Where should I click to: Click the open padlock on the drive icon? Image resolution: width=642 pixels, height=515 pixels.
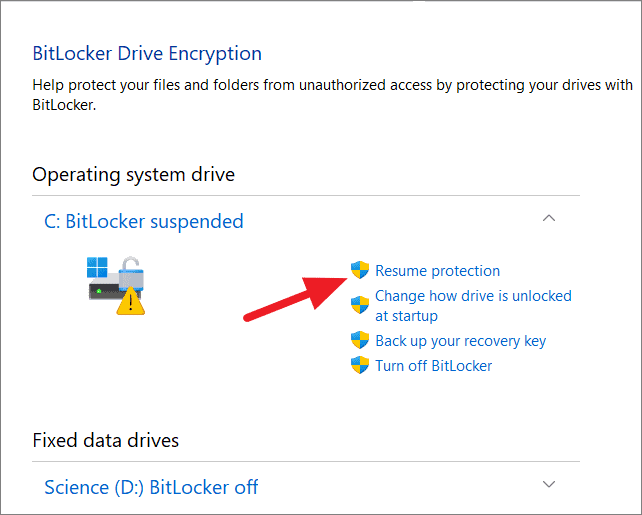pyautogui.click(x=131, y=273)
